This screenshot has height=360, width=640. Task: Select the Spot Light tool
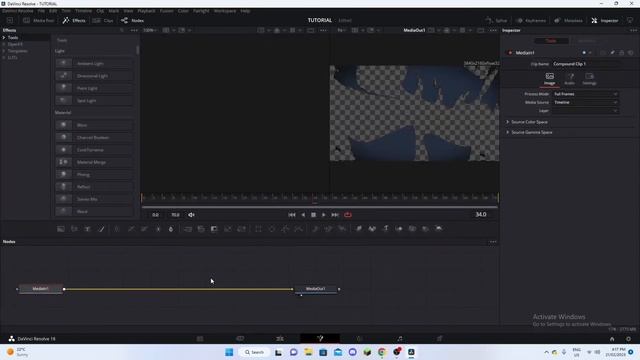click(94, 100)
